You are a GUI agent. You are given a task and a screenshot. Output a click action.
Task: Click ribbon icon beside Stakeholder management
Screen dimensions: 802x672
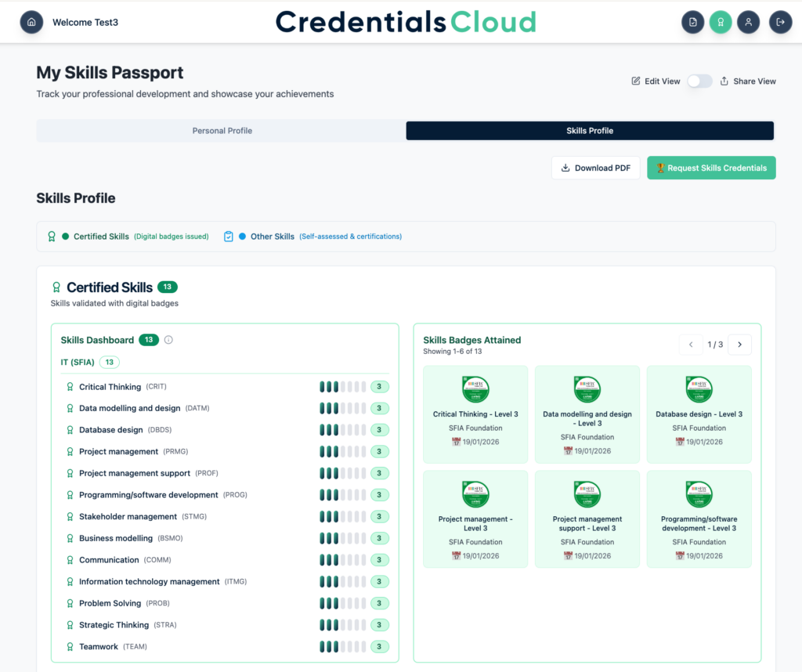tap(70, 516)
